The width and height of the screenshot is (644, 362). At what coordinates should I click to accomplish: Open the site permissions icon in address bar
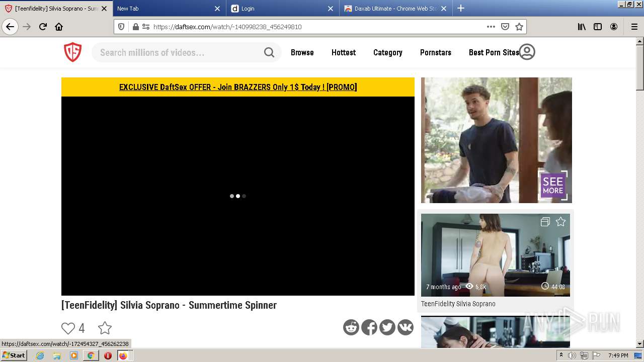(x=146, y=27)
